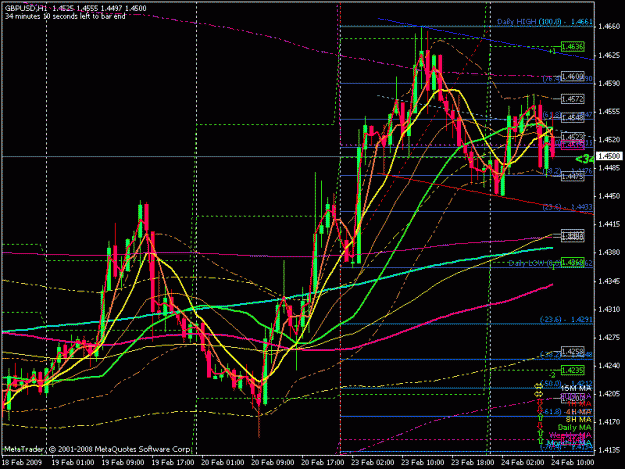Click the current price 1.4500 axis marker
This screenshot has height=469, width=625.
pyautogui.click(x=608, y=156)
